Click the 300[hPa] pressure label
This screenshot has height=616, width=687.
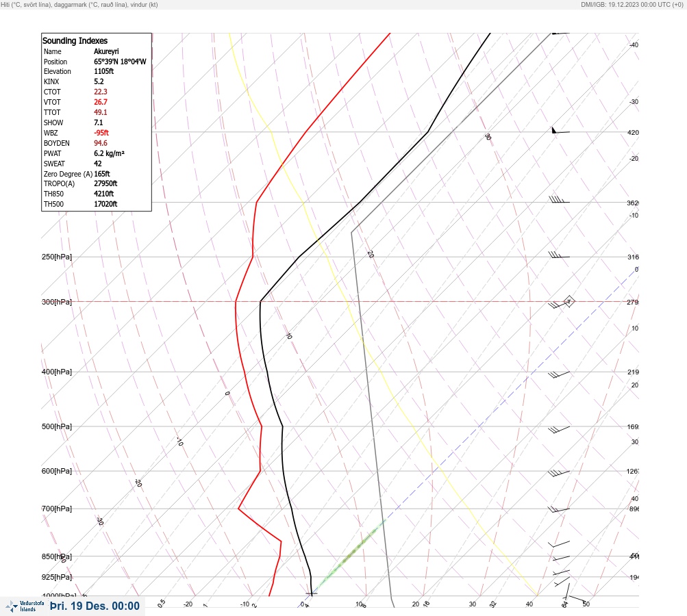pyautogui.click(x=57, y=302)
